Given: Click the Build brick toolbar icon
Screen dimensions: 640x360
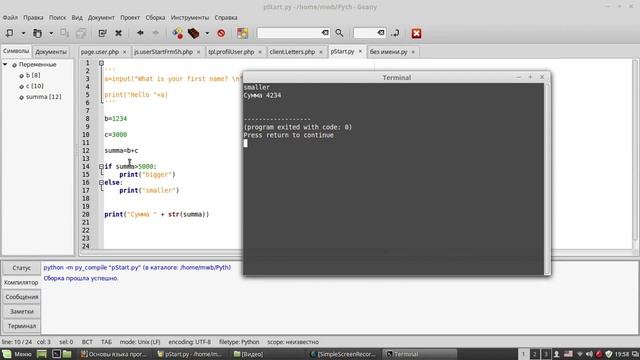Looking at the screenshot, I should [x=193, y=33].
